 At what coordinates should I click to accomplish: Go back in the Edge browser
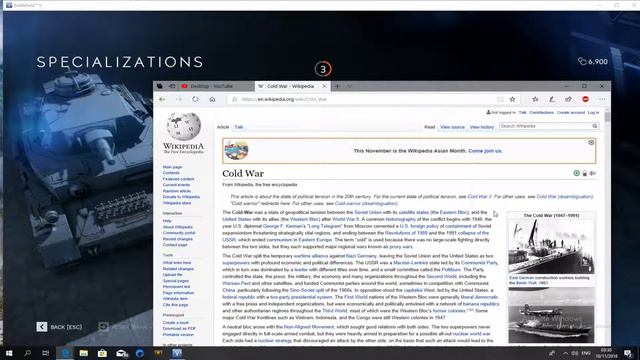(x=162, y=99)
